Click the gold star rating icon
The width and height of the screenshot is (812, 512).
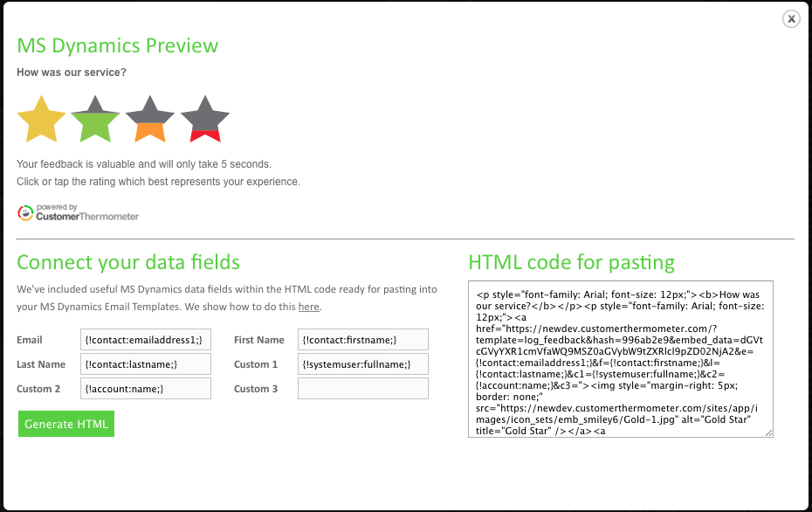pyautogui.click(x=41, y=119)
